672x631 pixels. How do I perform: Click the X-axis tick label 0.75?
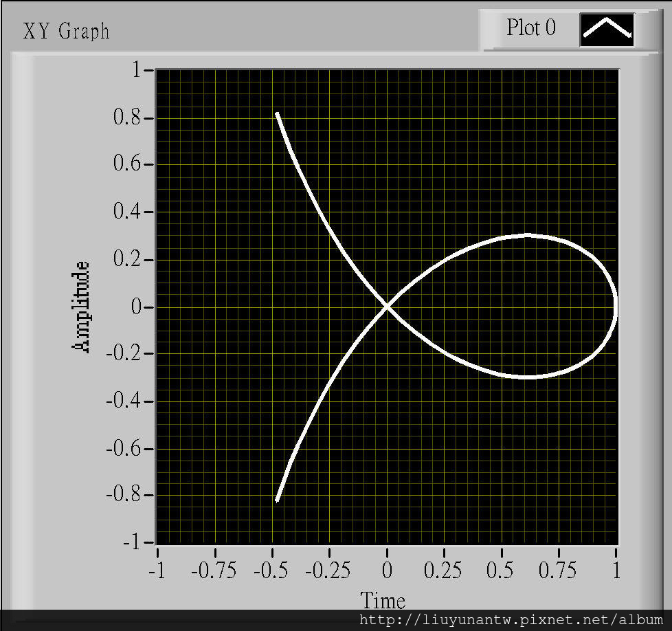[557, 570]
